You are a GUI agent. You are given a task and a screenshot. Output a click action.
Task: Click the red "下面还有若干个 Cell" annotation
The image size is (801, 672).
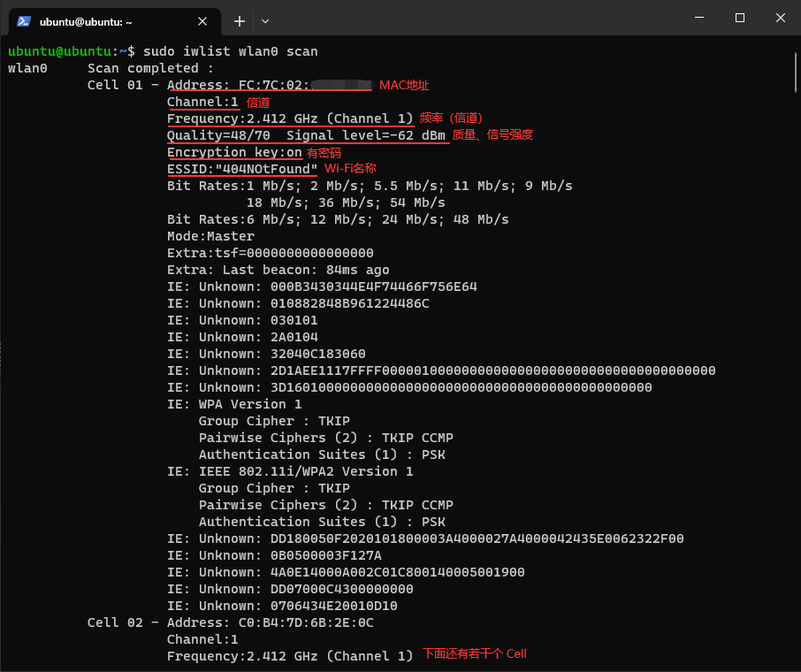pos(474,654)
